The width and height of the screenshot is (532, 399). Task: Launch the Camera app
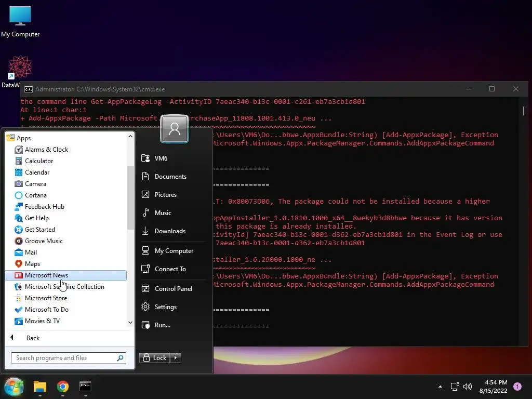click(x=66, y=183)
